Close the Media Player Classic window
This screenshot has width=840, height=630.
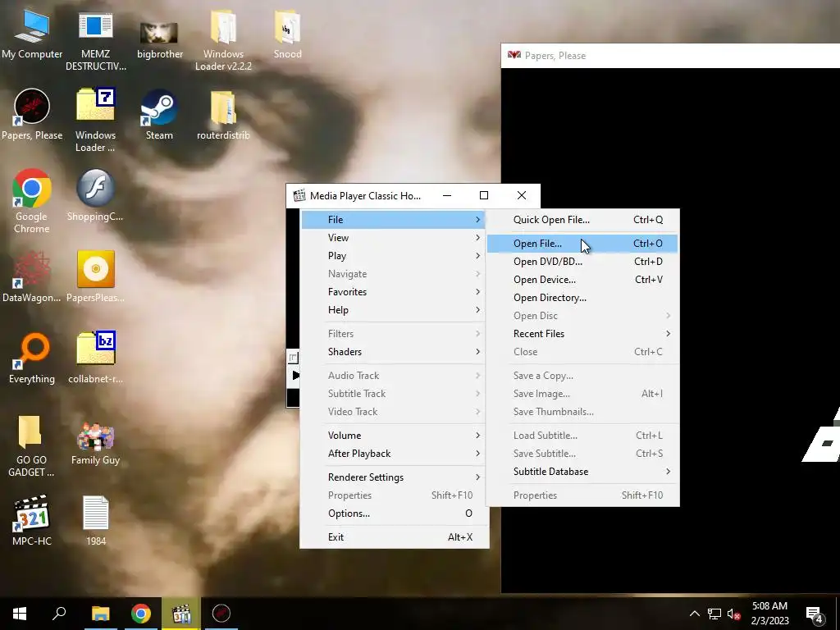(521, 195)
